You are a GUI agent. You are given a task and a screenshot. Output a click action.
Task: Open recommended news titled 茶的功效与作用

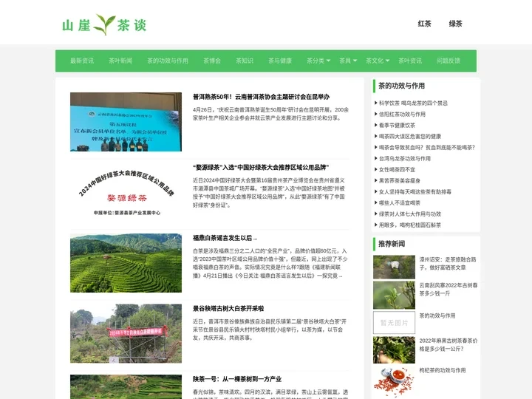pos(437,316)
